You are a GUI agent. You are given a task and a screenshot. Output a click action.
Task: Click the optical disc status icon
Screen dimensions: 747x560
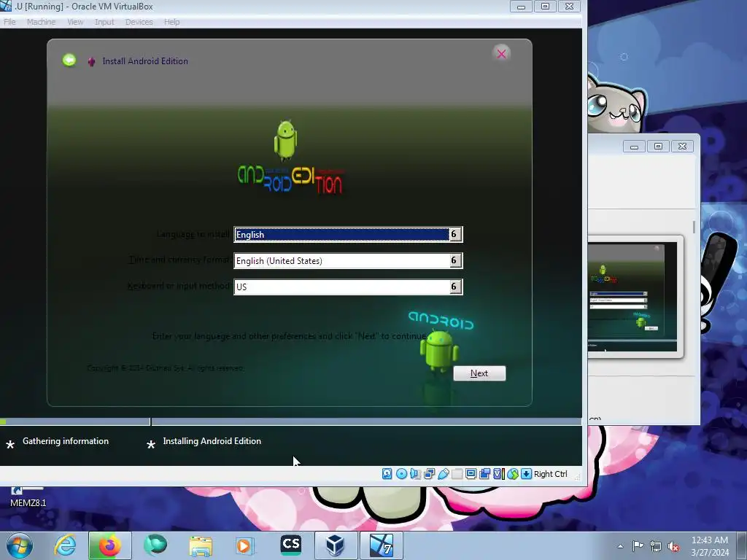tap(401, 474)
